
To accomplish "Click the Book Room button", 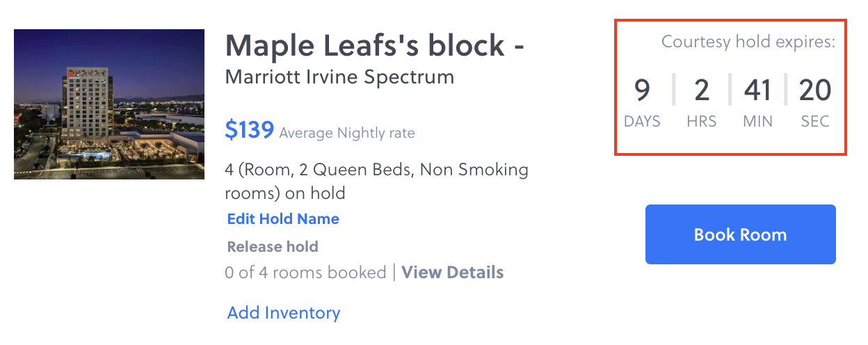I will click(x=740, y=234).
